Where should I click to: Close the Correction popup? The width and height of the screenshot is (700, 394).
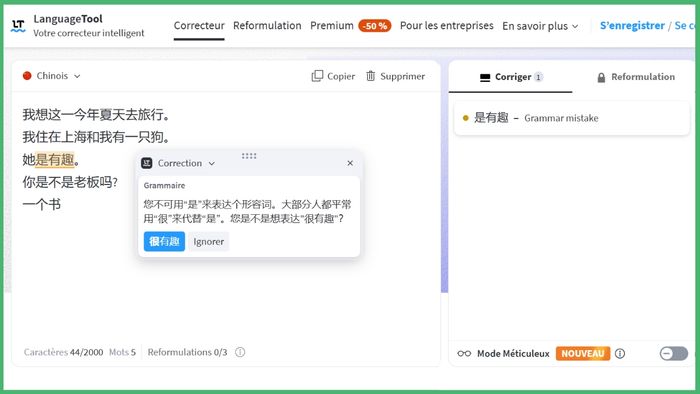(350, 163)
